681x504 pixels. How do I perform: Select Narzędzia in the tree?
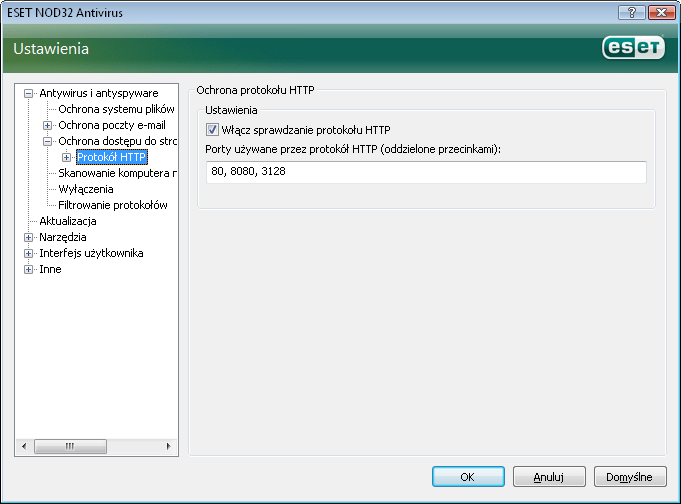coord(63,237)
